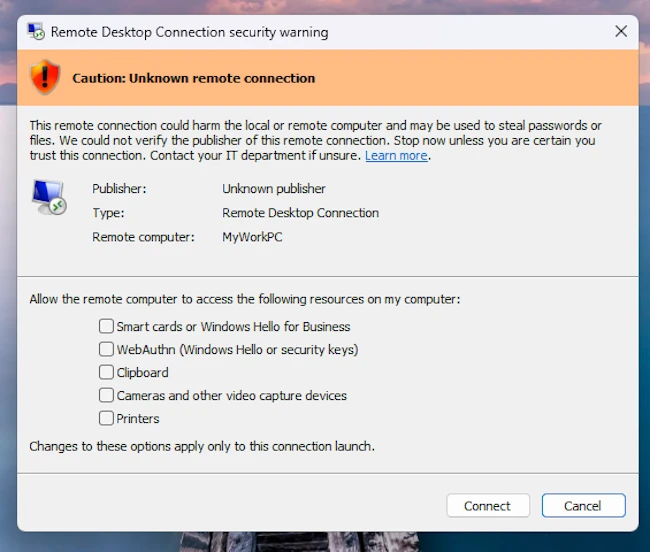The height and width of the screenshot is (552, 650).
Task: Allow Clipboard access checkbox
Action: click(x=106, y=372)
